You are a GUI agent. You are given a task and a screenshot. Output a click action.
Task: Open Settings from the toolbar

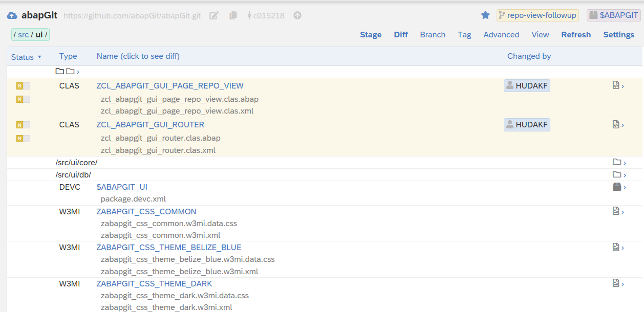click(619, 35)
